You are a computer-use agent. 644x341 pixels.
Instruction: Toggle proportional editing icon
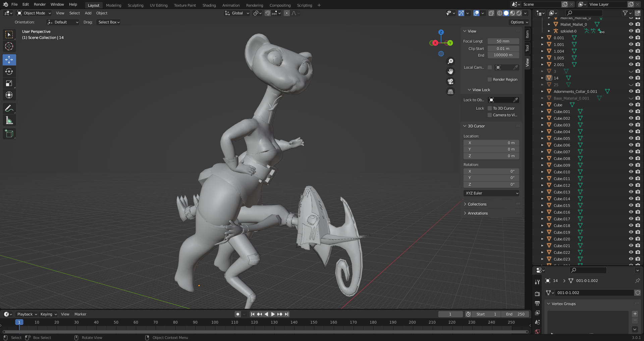(x=286, y=13)
